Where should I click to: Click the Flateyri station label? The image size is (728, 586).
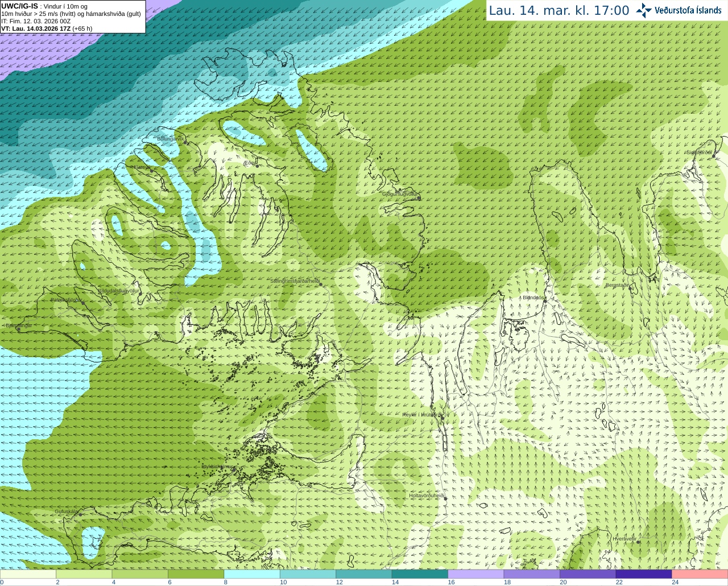click(142, 167)
